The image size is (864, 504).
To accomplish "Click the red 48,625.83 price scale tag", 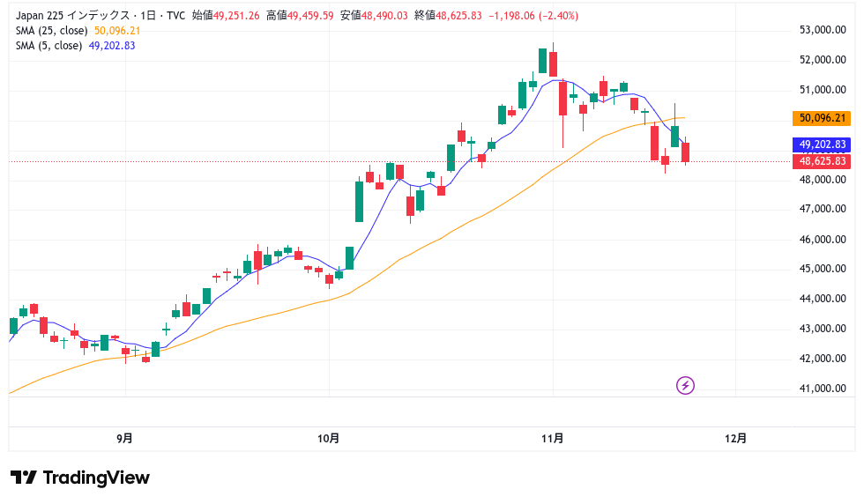I will point(822,161).
